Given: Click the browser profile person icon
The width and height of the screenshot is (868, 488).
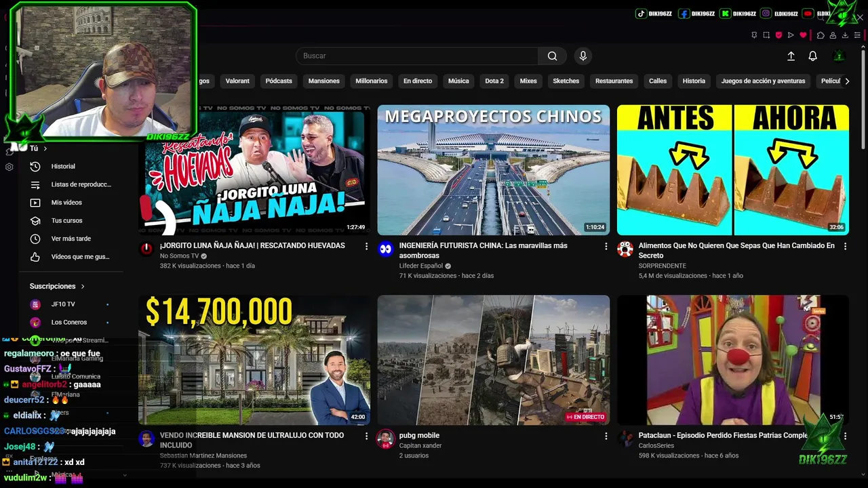Looking at the screenshot, I should pyautogui.click(x=833, y=35).
